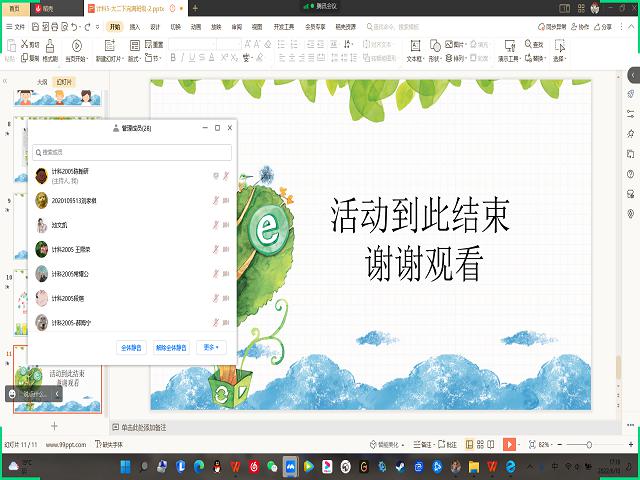Click the 解除全体静音 unmute all button
This screenshot has width=640, height=480.
171,348
